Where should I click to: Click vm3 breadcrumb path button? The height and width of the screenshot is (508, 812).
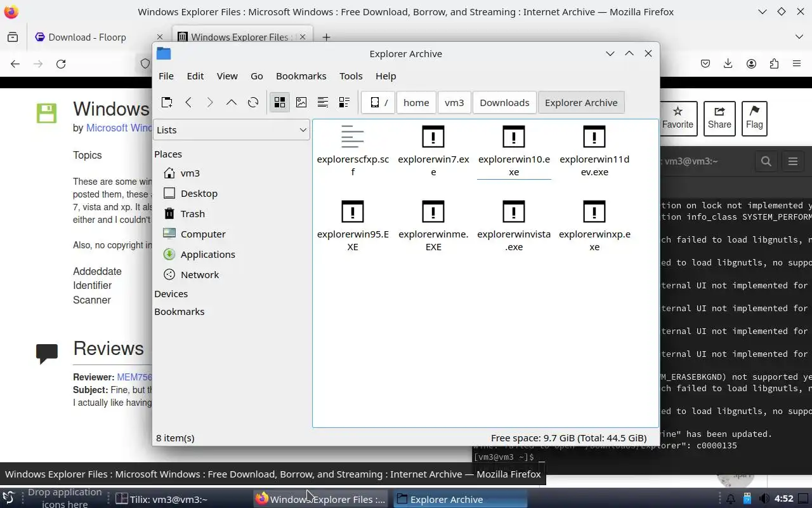pyautogui.click(x=454, y=102)
